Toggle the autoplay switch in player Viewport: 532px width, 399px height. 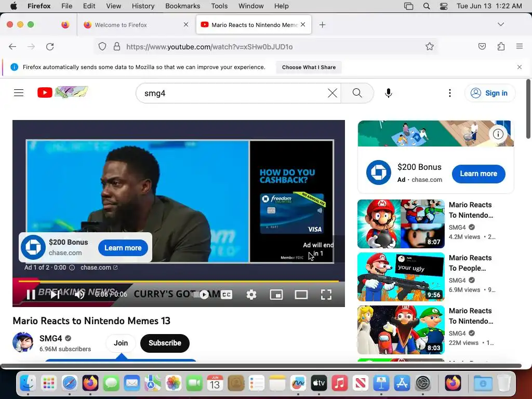(x=202, y=295)
